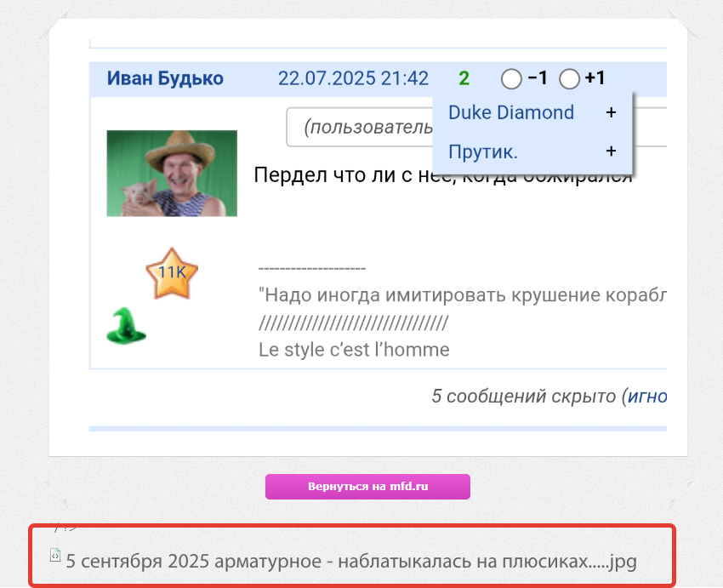
Task: Click the игно link beside hidden messages
Action: coord(647,397)
